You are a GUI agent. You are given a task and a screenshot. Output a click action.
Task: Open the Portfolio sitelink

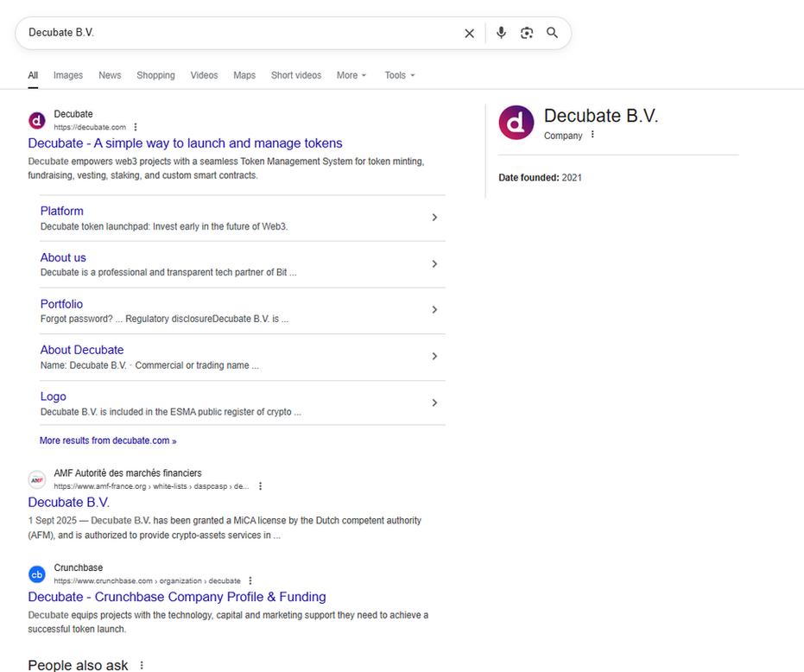pos(61,304)
